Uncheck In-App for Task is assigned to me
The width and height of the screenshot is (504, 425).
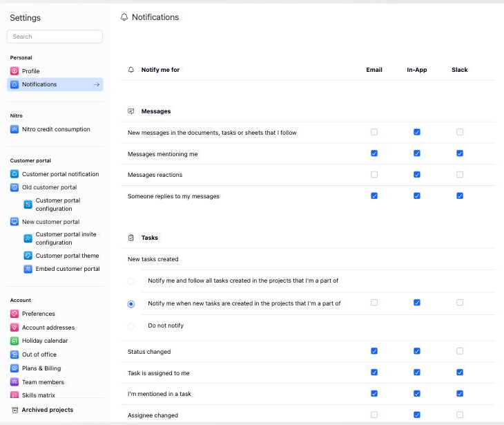coord(417,372)
